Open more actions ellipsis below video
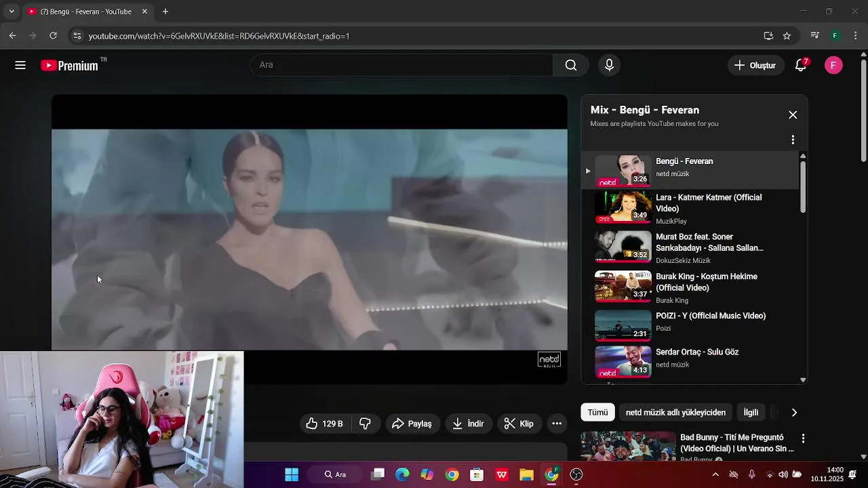Screen dimensions: 868x488 557,424
